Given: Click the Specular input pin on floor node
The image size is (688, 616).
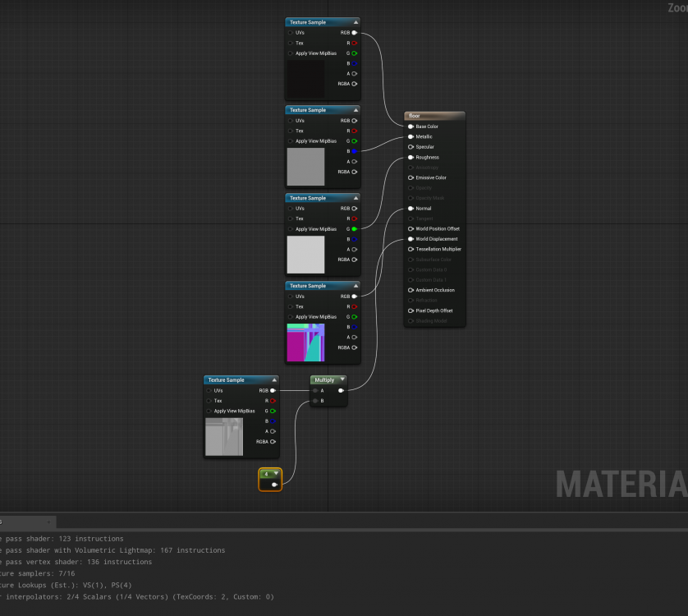Looking at the screenshot, I should 411,147.
